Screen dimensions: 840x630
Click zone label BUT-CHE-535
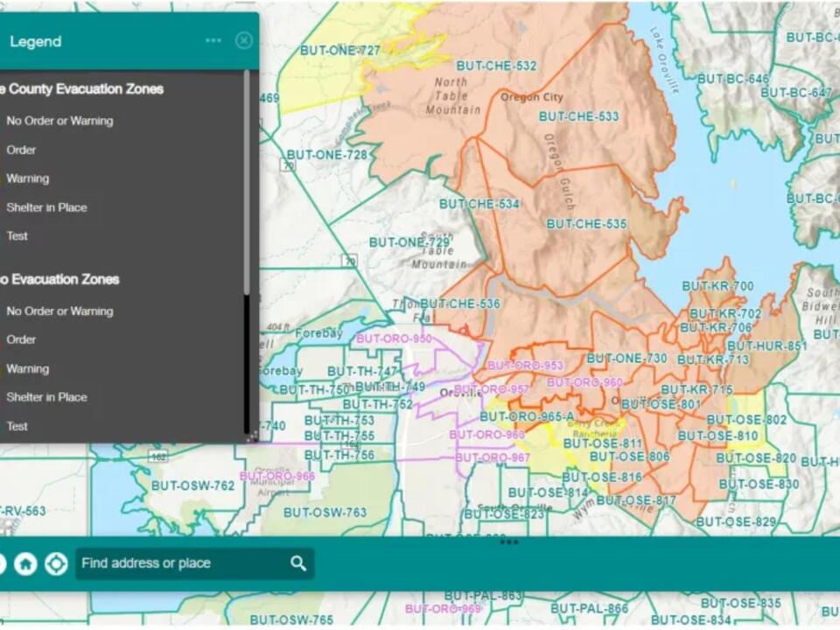tap(586, 224)
